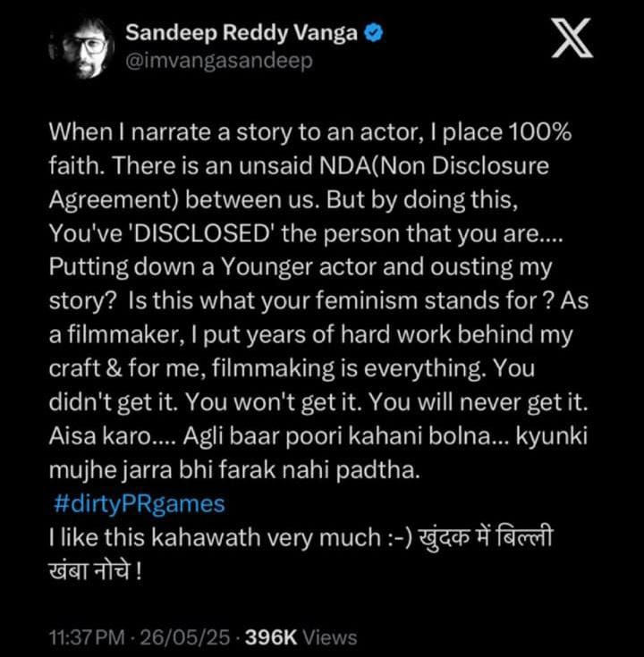The height and width of the screenshot is (657, 644).
Task: Open the #dirtyPRgames hashtag
Action: 139,503
